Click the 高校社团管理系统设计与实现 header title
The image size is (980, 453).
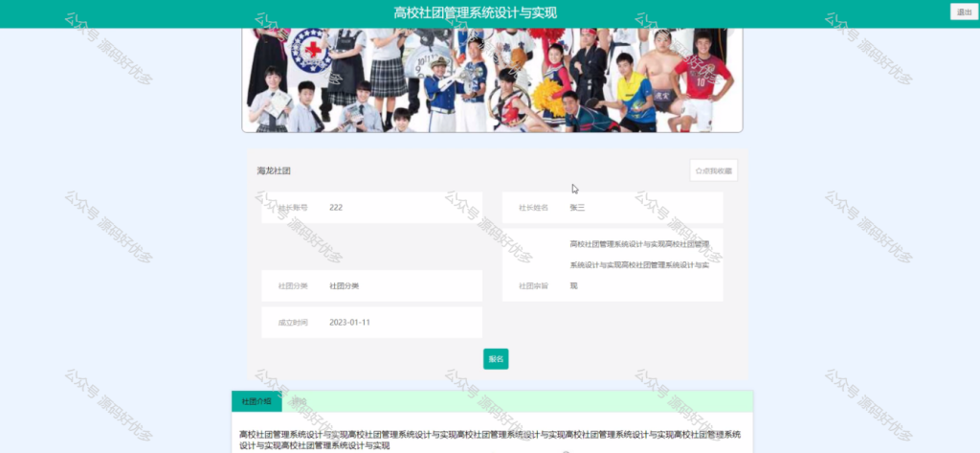click(476, 13)
